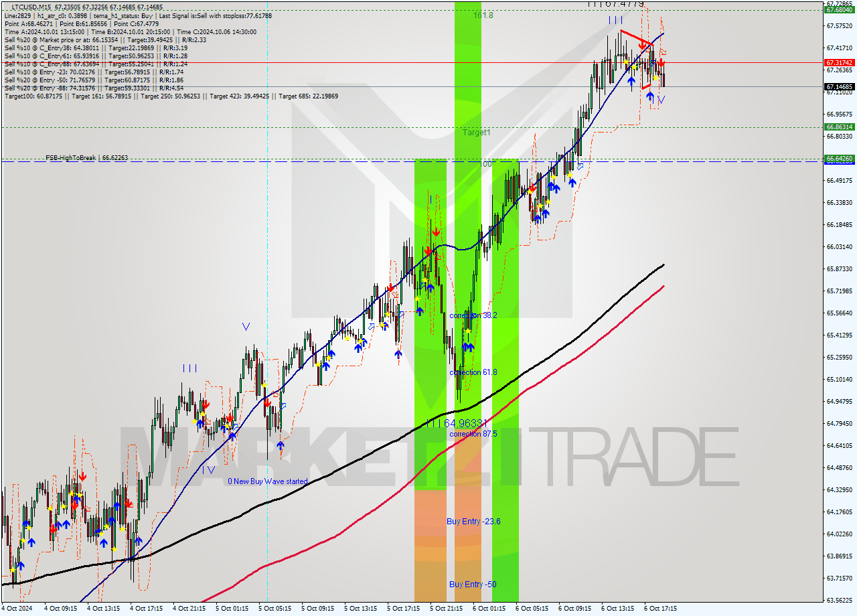Select the 'correction 61.8' label
This screenshot has height=616, width=857.
473,372
